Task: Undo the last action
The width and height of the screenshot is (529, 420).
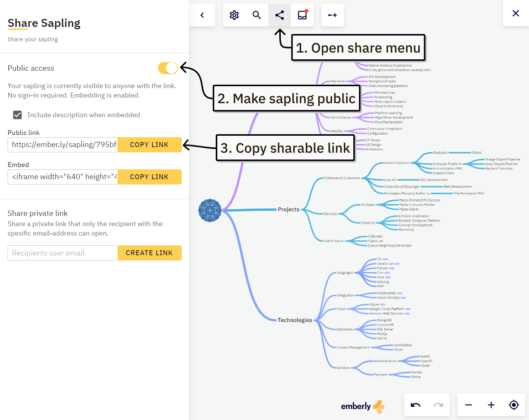Action: (416, 405)
